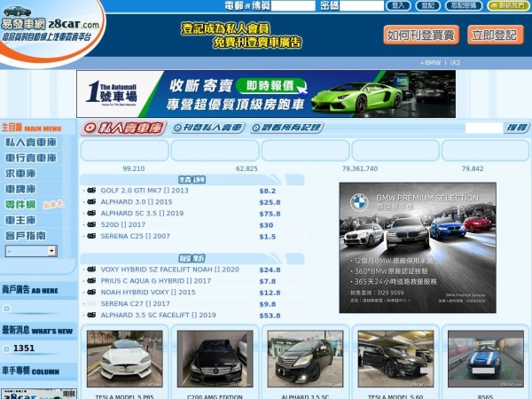Image resolution: width=532 pixels, height=399 pixels.
Task: Open VOXY HYBRID SZ FACELIFT NOAH 2020 listing
Action: [169, 270]
